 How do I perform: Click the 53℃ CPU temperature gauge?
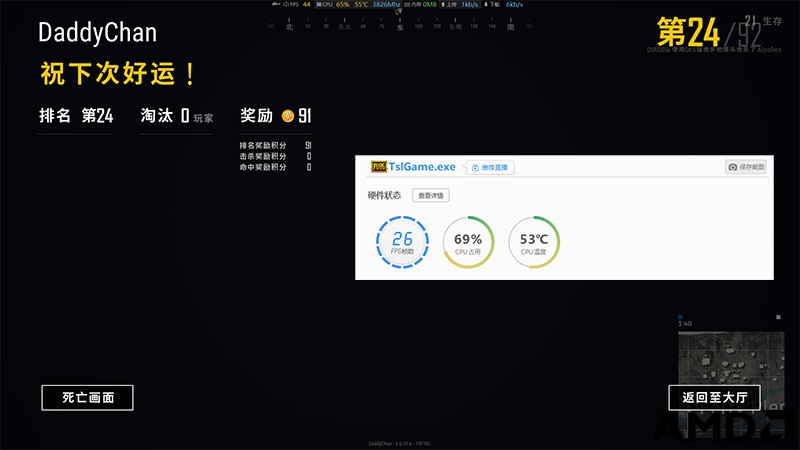click(x=534, y=242)
